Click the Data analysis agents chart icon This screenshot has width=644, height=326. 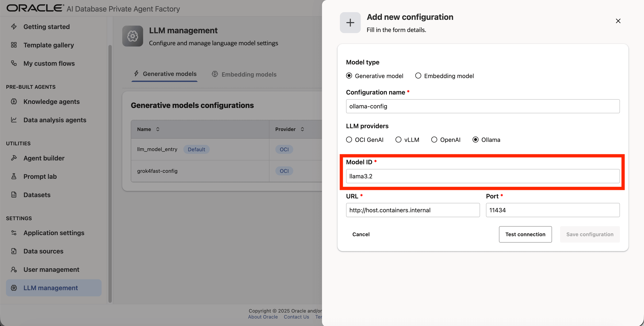(14, 120)
